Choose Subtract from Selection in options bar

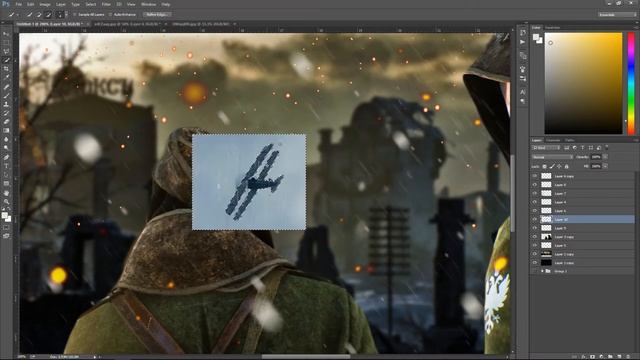[x=49, y=14]
